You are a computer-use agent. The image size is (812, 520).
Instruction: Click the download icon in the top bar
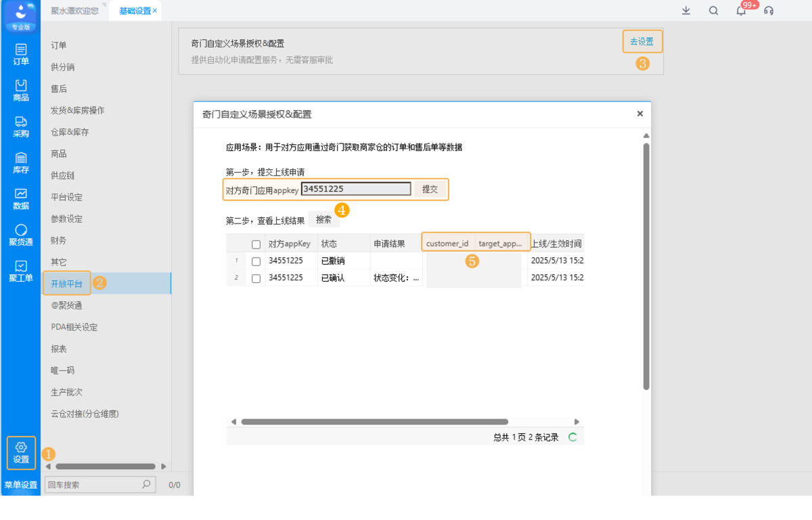[685, 12]
